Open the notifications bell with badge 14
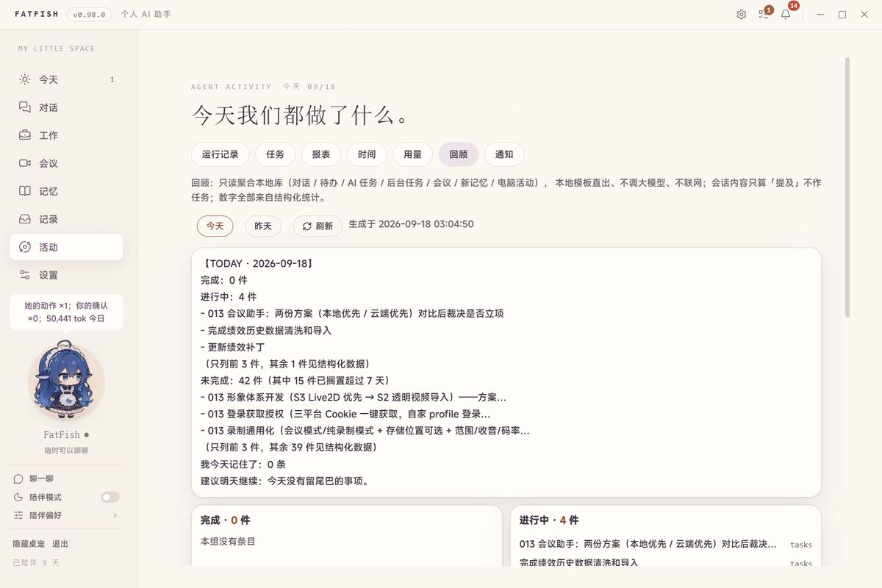The height and width of the screenshot is (588, 882). click(786, 14)
